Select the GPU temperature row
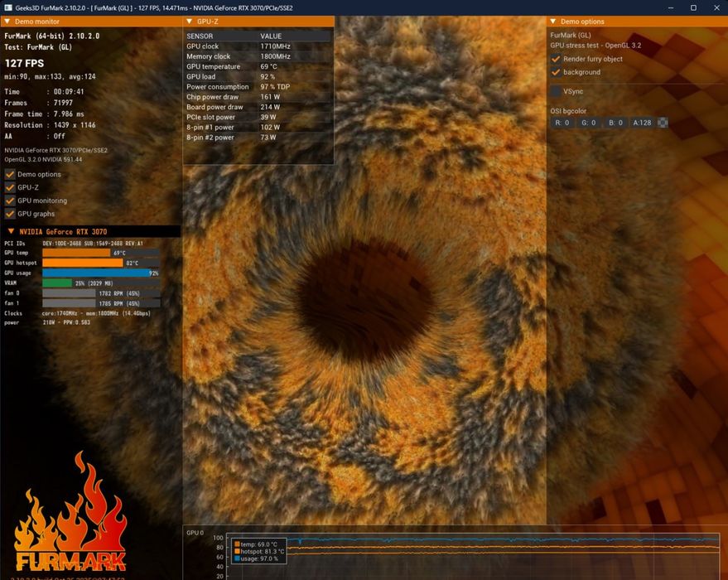The width and height of the screenshot is (728, 580). [258, 66]
